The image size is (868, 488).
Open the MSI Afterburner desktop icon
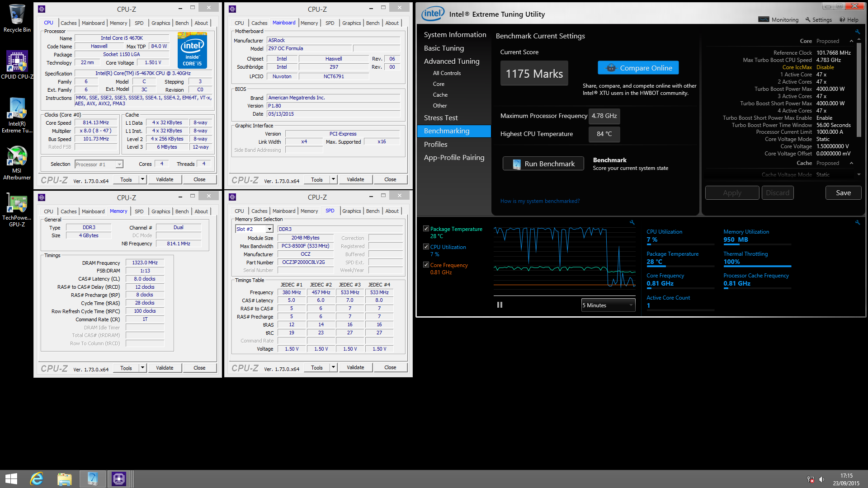click(17, 163)
